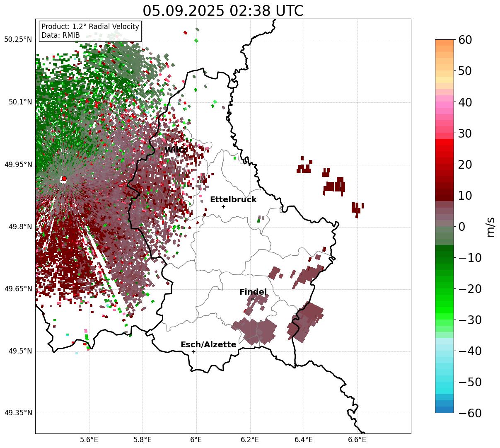Click the Findel city label
The image size is (500, 448).
pyautogui.click(x=253, y=292)
